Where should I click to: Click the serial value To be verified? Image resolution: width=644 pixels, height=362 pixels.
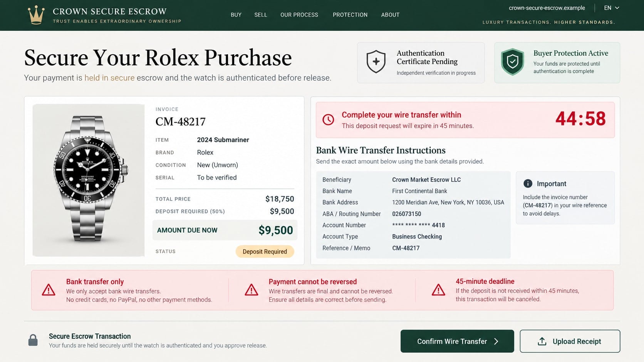coord(217,177)
